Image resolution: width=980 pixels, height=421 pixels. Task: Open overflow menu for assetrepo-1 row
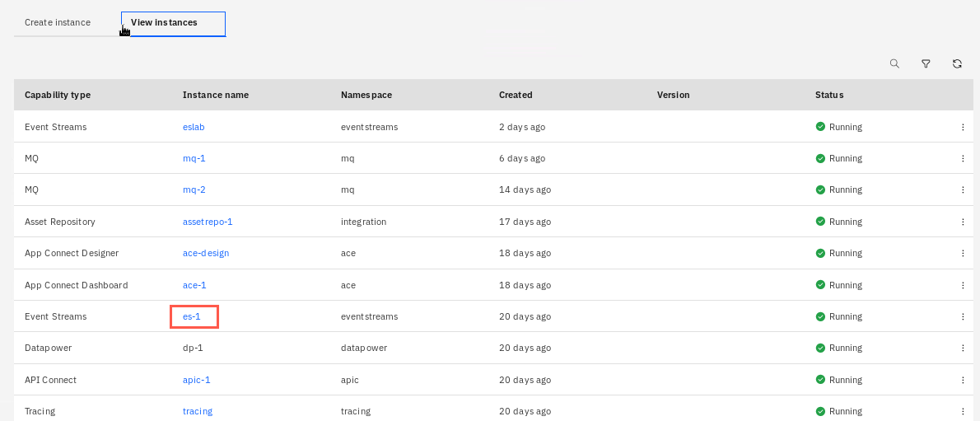coord(963,222)
